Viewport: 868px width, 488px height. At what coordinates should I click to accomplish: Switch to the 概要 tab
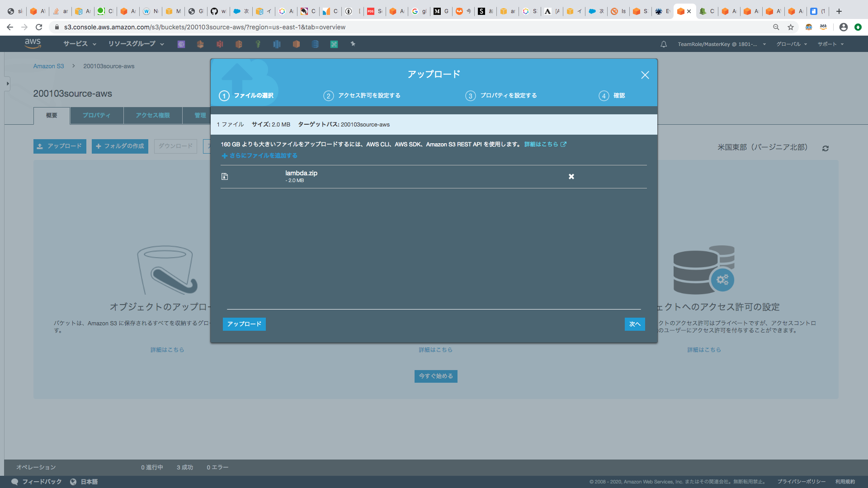52,116
